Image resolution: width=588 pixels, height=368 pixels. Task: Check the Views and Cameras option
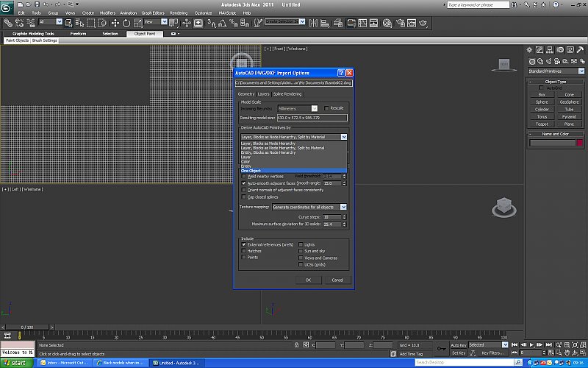pyautogui.click(x=301, y=258)
